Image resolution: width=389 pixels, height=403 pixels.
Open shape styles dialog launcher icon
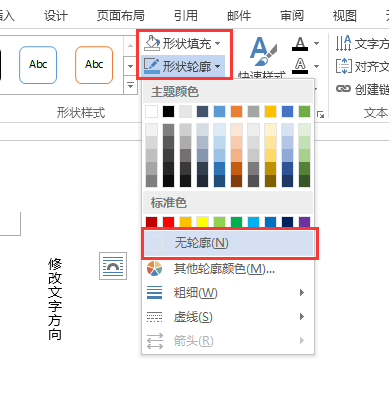tap(320, 115)
